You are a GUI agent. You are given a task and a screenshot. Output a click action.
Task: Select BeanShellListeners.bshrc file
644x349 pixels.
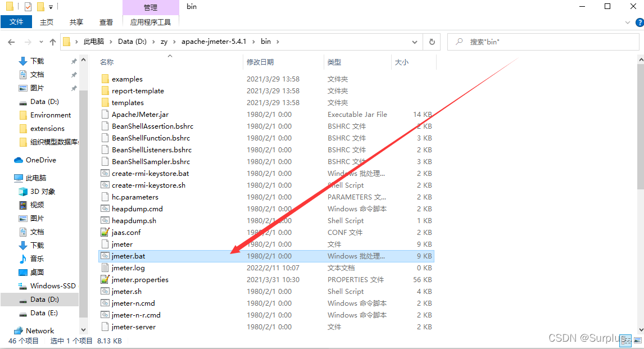[152, 150]
